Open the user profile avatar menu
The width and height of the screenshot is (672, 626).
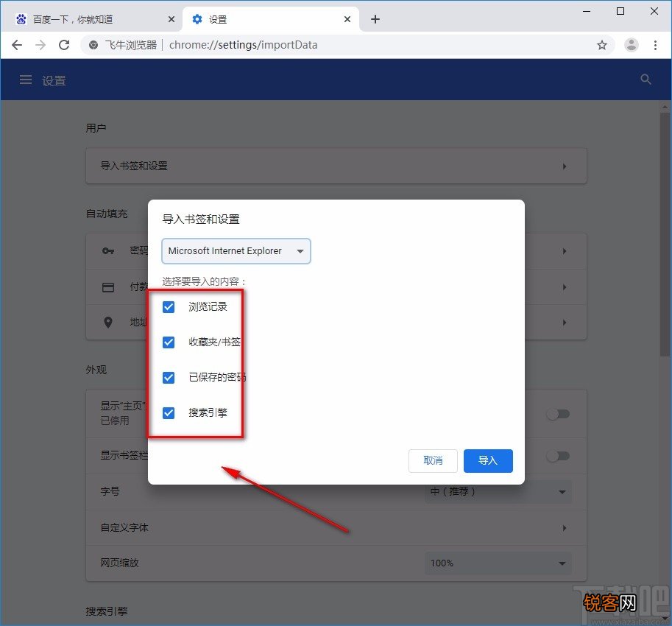[632, 45]
